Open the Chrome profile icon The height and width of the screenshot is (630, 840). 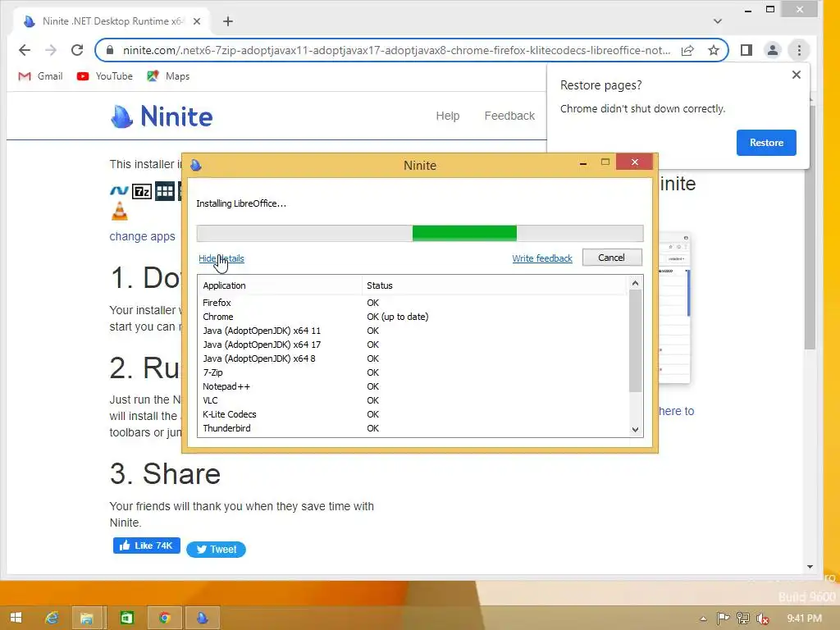773,50
